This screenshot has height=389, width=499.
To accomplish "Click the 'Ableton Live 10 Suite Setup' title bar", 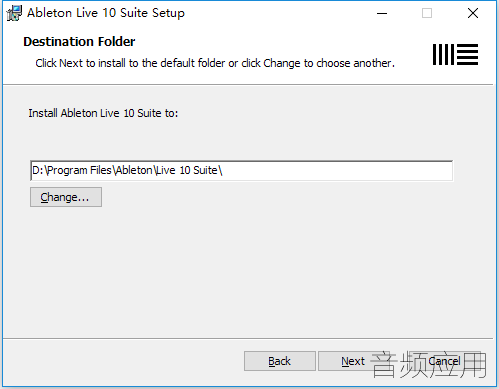I will coord(106,13).
